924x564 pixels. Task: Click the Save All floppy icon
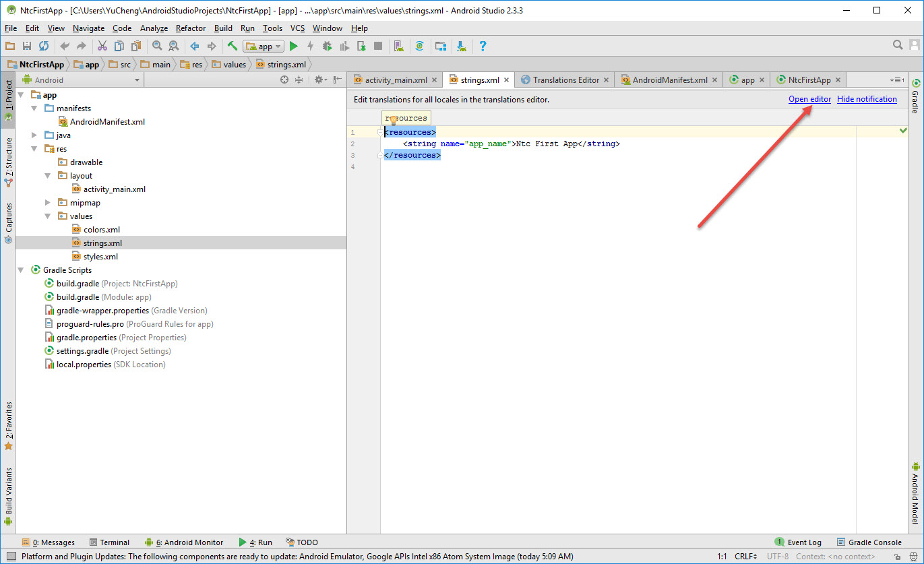click(x=27, y=46)
